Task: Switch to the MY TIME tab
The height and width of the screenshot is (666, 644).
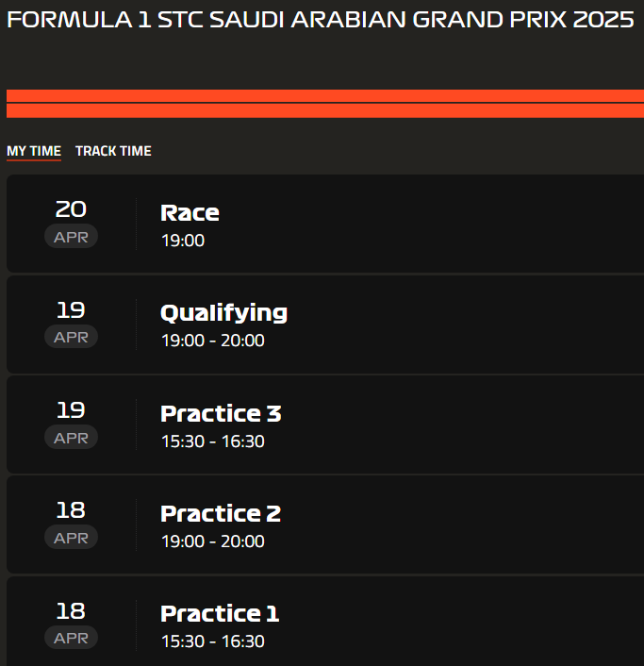Action: [34, 151]
